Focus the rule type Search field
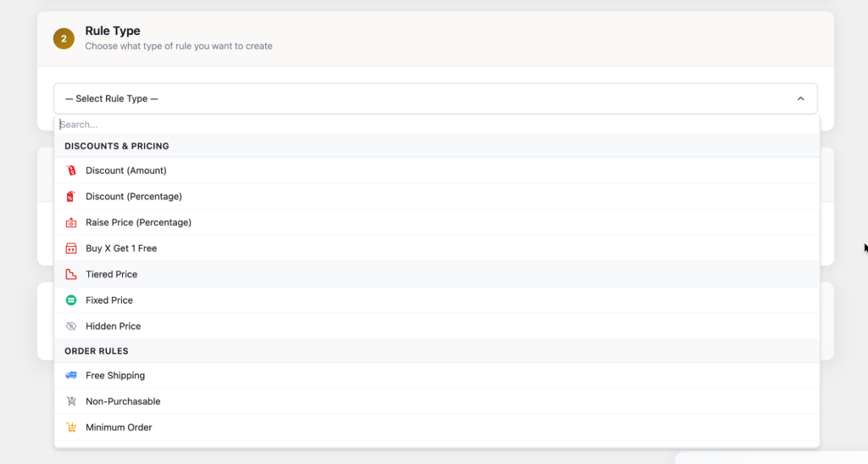 coord(437,125)
